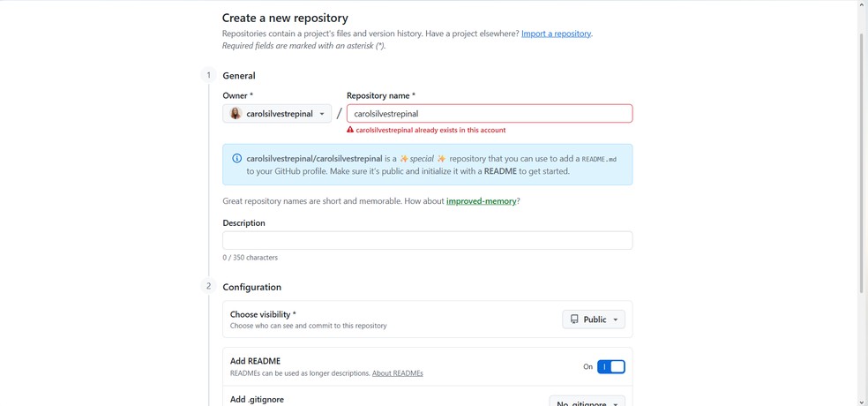
Task: Click the sparkle emoji after 'special'
Action: click(x=441, y=158)
